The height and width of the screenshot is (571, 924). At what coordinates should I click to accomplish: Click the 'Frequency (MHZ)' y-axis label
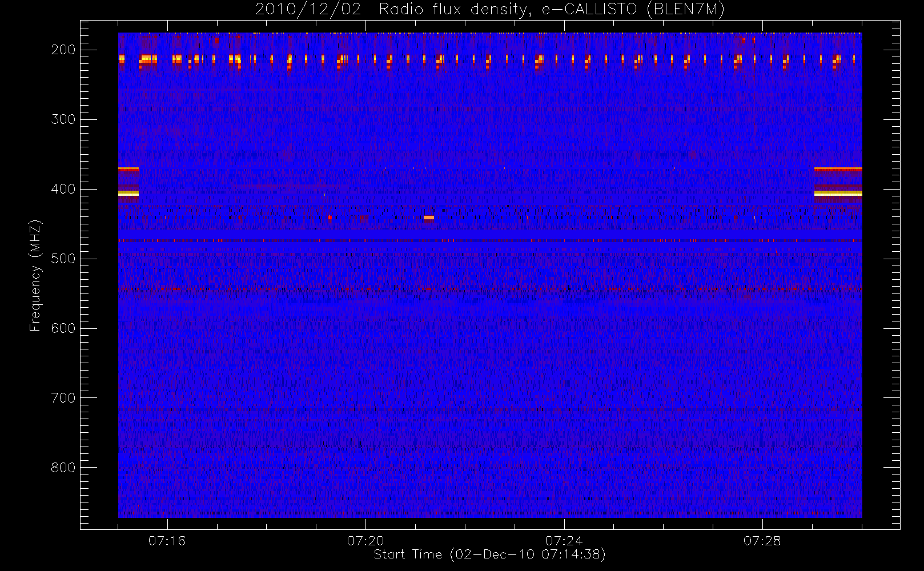coord(35,275)
